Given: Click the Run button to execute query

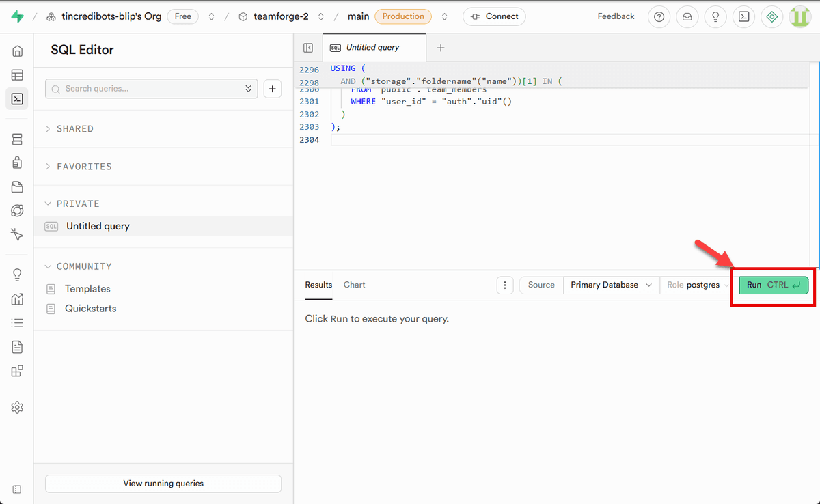Looking at the screenshot, I should click(x=771, y=285).
